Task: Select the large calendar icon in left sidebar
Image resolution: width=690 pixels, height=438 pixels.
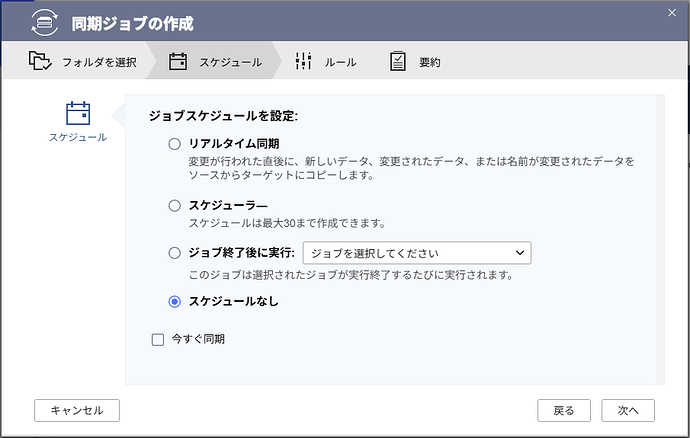Action: click(x=78, y=113)
